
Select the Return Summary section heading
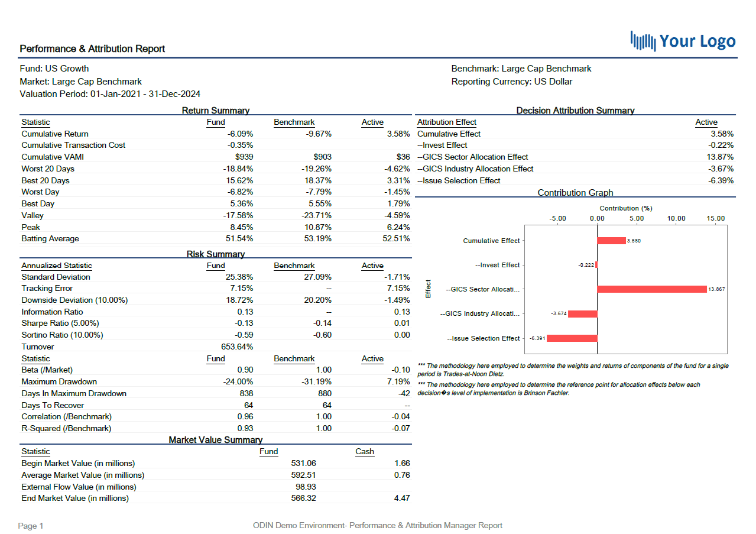215,111
